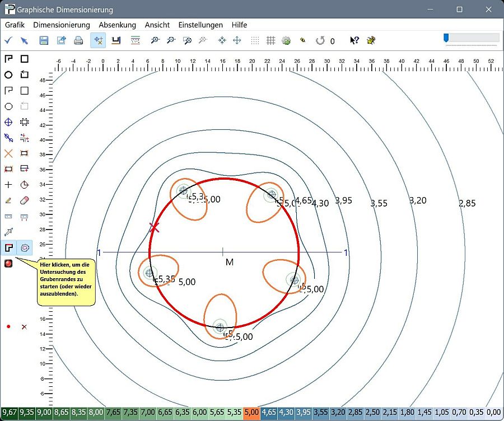Click the pan arrows icon in toolbar
The height and width of the screenshot is (421, 504).
pos(237,40)
